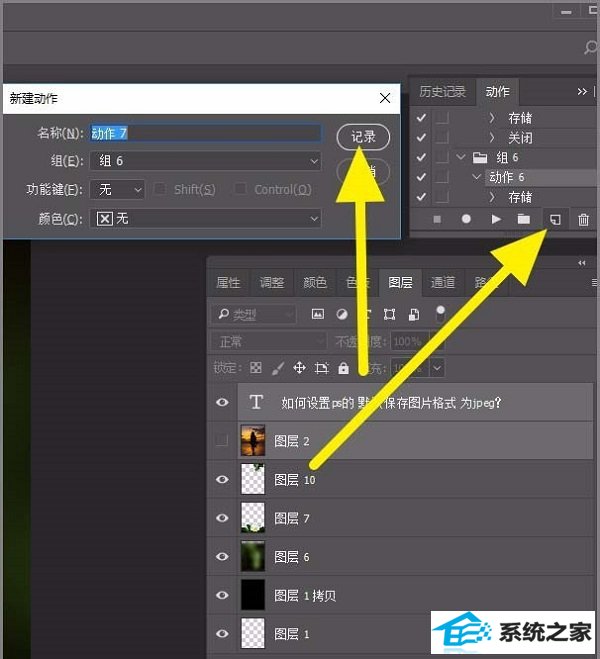Switch to the 历史记录 tab
Viewport: 600px width, 659px height.
tap(442, 92)
